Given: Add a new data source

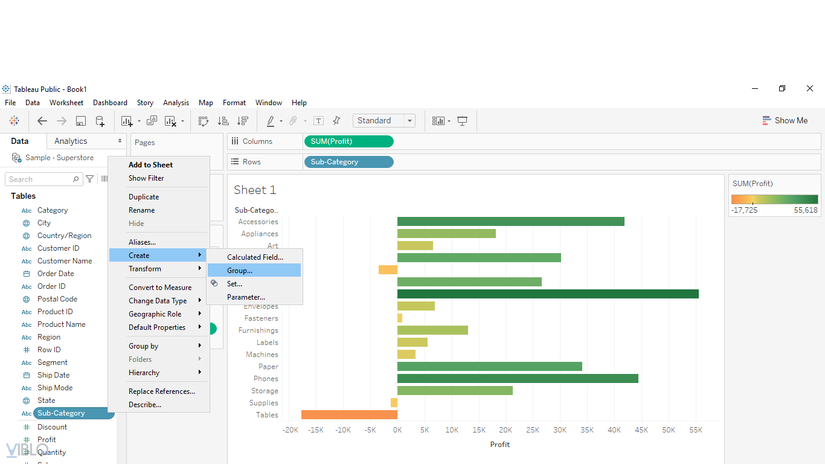Looking at the screenshot, I should tap(100, 121).
